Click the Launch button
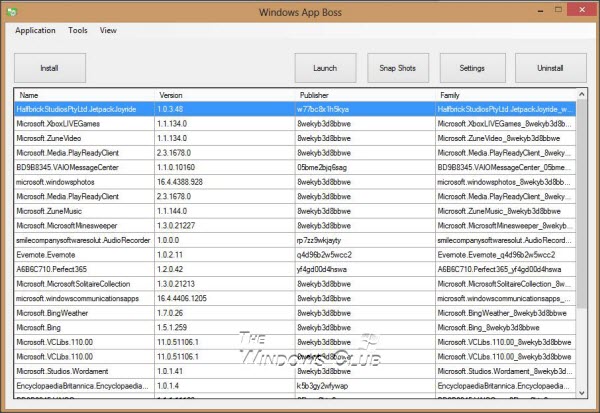This screenshot has width=600, height=413. point(325,68)
